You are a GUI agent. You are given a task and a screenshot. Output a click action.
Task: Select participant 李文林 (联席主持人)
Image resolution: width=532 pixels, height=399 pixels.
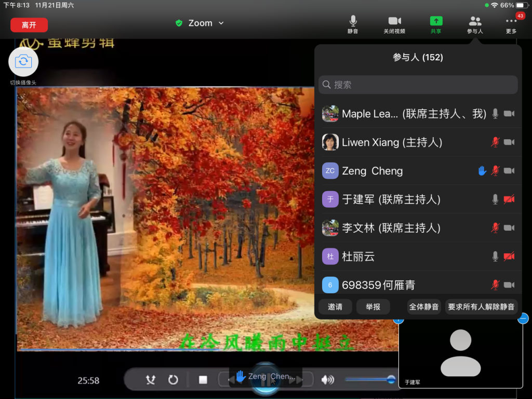click(418, 228)
